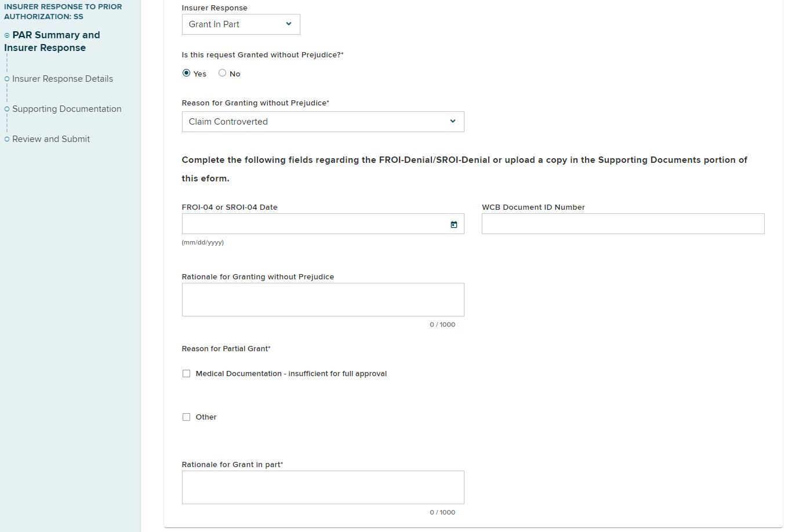This screenshot has width=792, height=532.
Task: Click the WCB Document ID Number field
Action: tap(623, 224)
